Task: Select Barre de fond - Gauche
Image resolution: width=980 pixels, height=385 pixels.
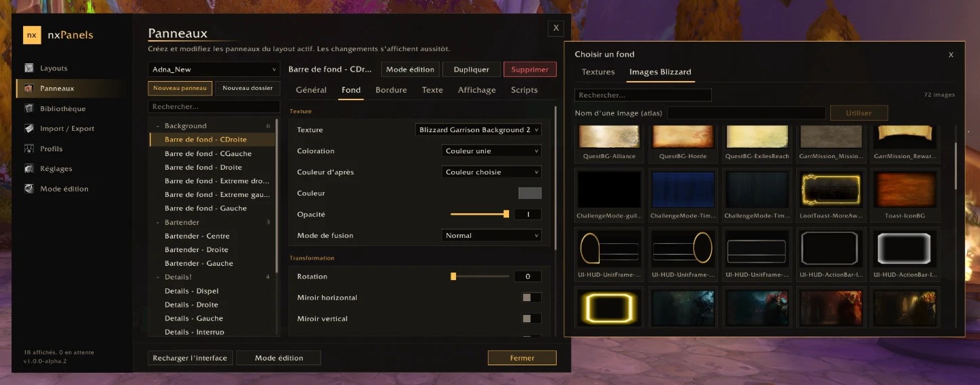Action: coord(212,209)
